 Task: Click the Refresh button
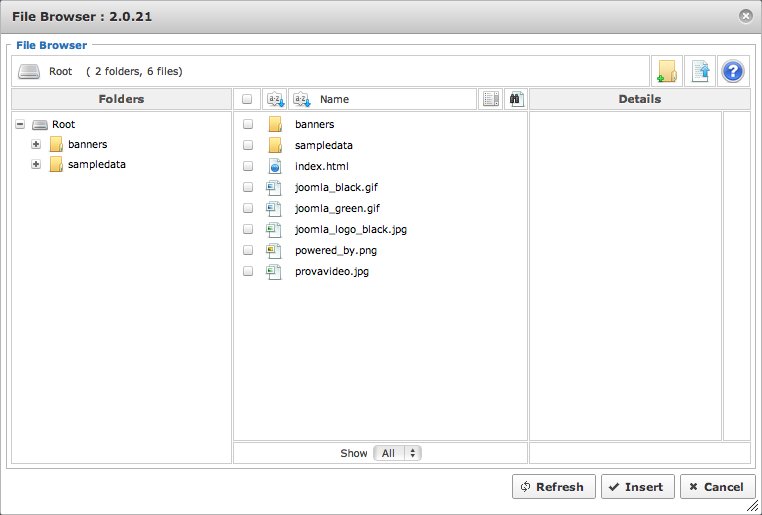point(553,487)
